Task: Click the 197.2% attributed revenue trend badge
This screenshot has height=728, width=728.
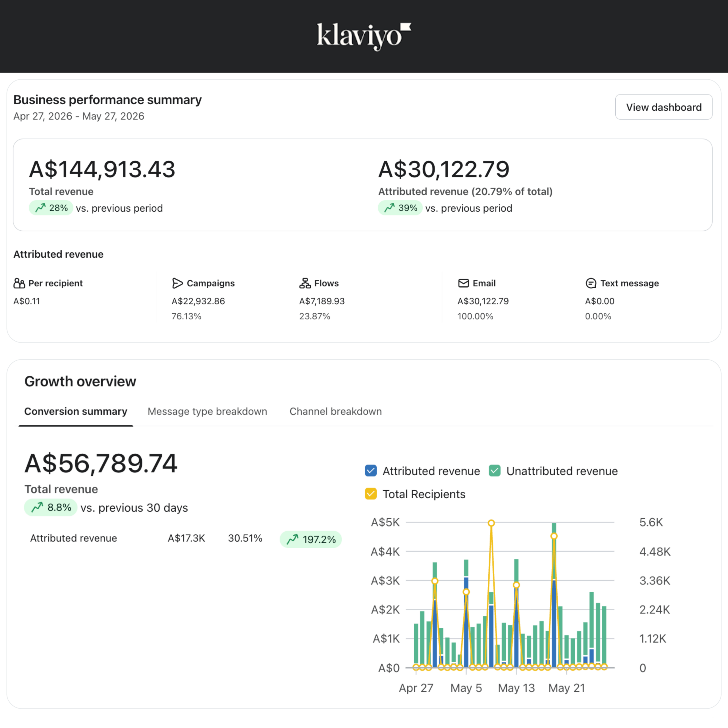Action: point(310,539)
